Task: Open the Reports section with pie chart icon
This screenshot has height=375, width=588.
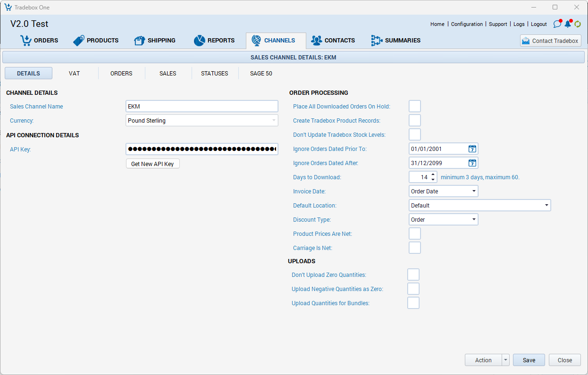Action: pyautogui.click(x=214, y=41)
